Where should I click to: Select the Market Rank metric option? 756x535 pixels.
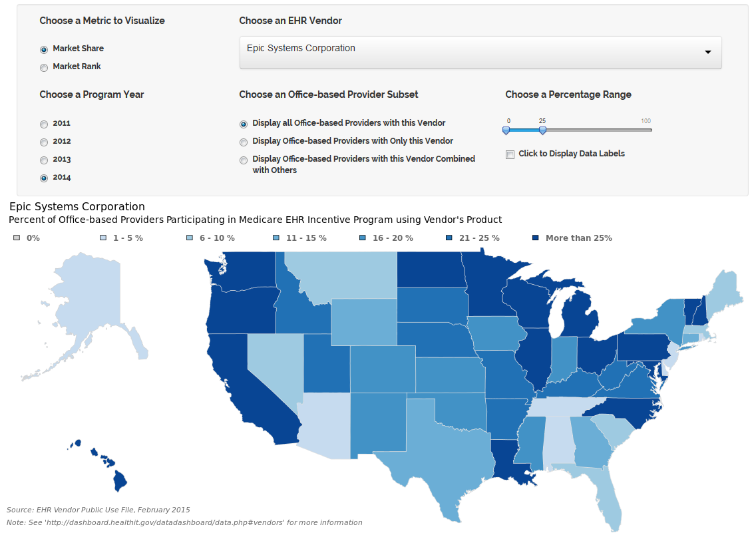44,67
